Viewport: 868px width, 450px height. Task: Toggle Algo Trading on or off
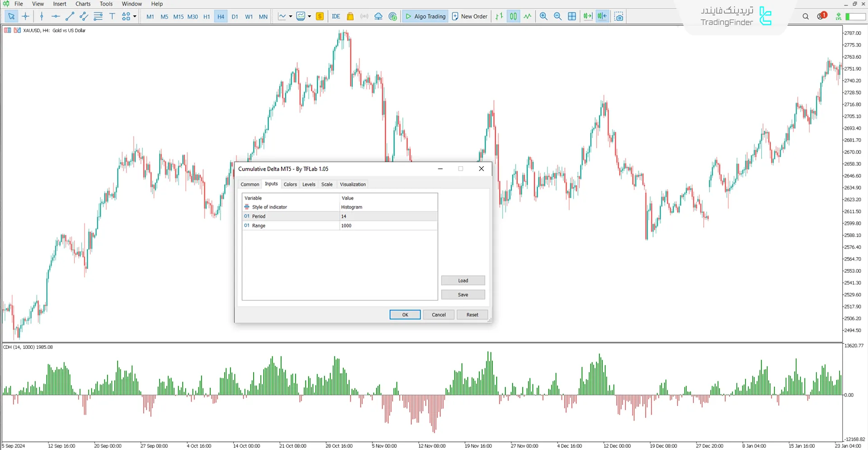(425, 16)
